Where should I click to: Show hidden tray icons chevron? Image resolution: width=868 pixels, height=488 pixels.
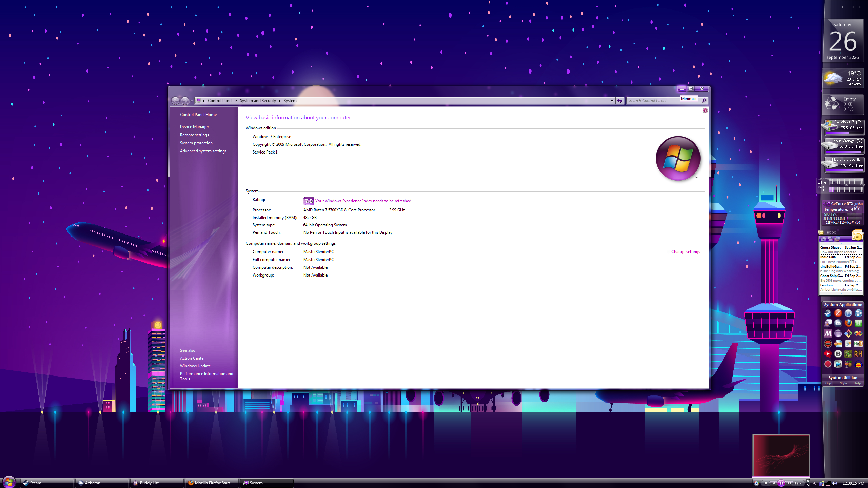[x=815, y=483]
